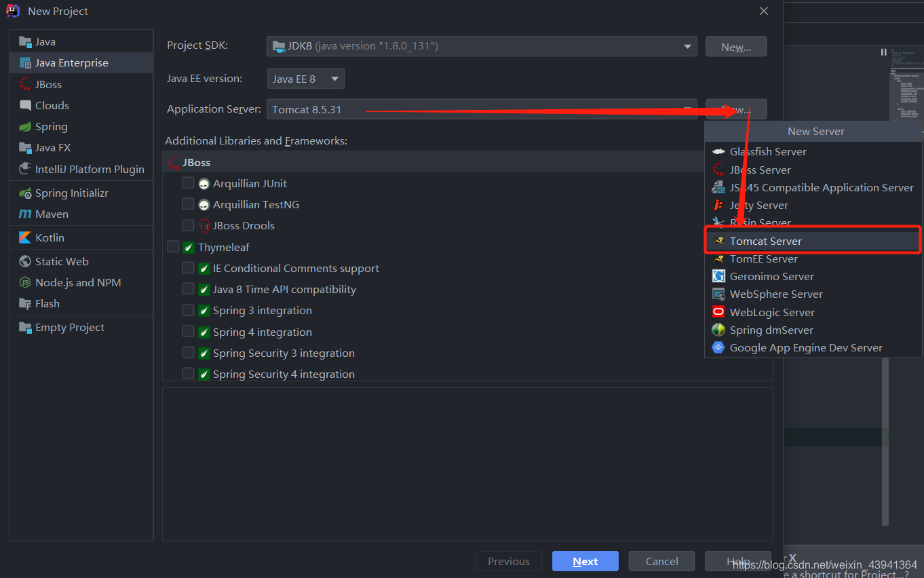This screenshot has height=578, width=924.
Task: Open Java EE version dropdown
Action: point(306,79)
